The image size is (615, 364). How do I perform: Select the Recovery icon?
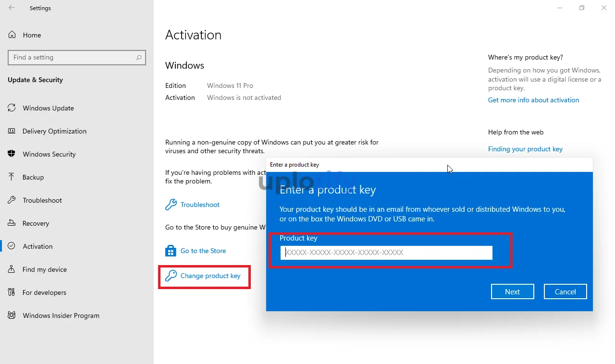(x=12, y=223)
